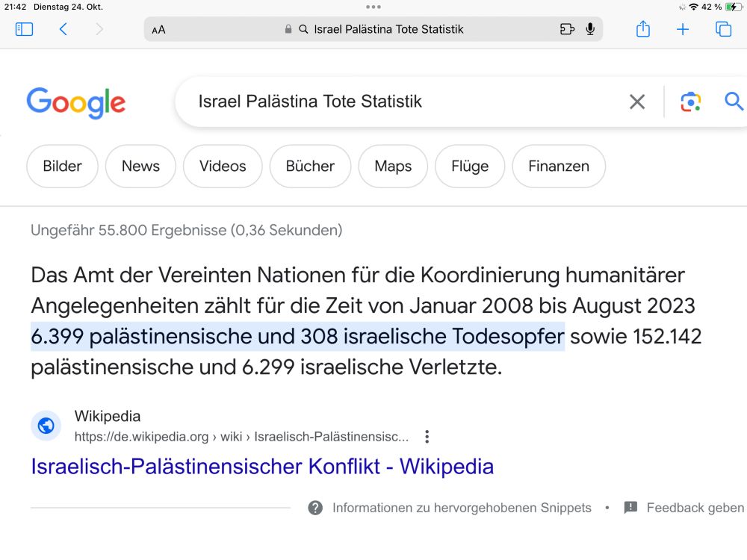Image resolution: width=747 pixels, height=560 pixels.
Task: Switch to the Flüge results tab
Action: click(470, 167)
